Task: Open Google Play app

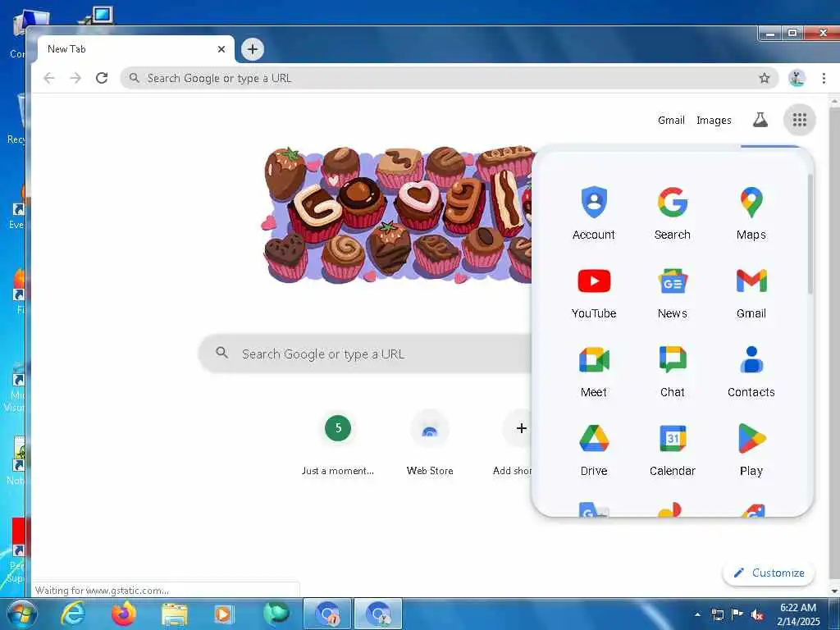Action: point(751,450)
